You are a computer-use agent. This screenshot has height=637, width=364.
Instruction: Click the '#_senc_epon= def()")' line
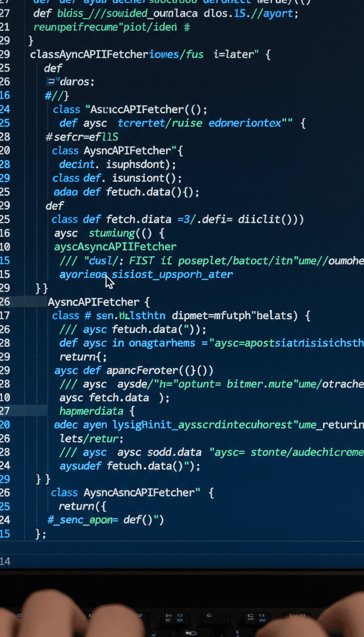point(106,520)
